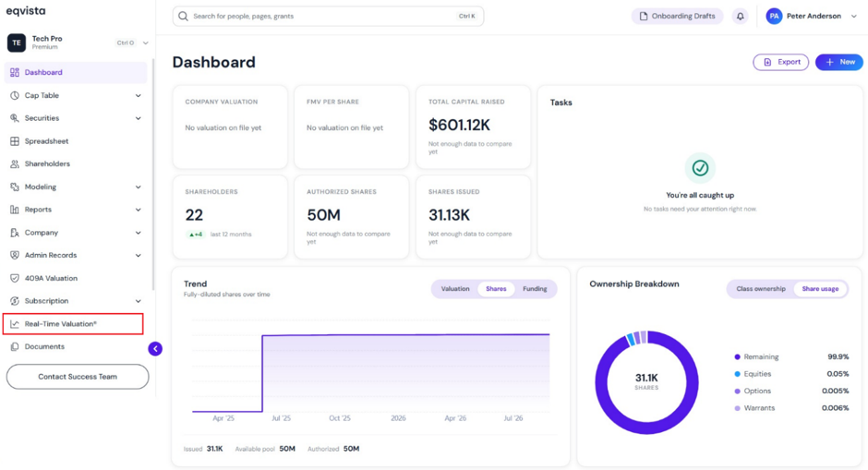Switch Trend chart to Valuation
This screenshot has width=868, height=470.
(455, 289)
